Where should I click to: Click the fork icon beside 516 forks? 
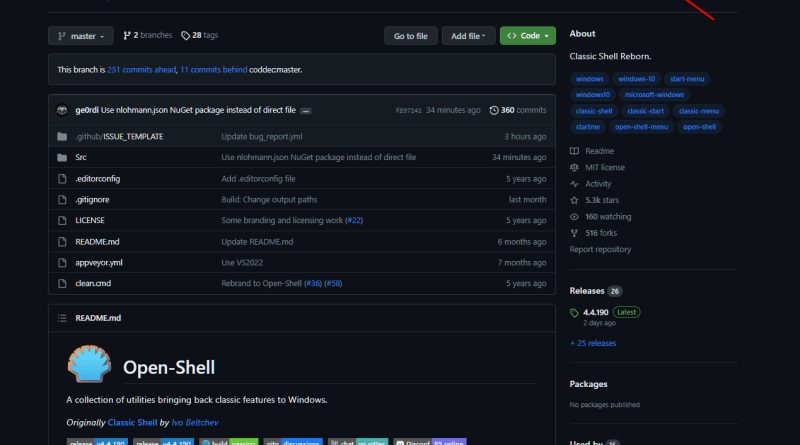574,233
